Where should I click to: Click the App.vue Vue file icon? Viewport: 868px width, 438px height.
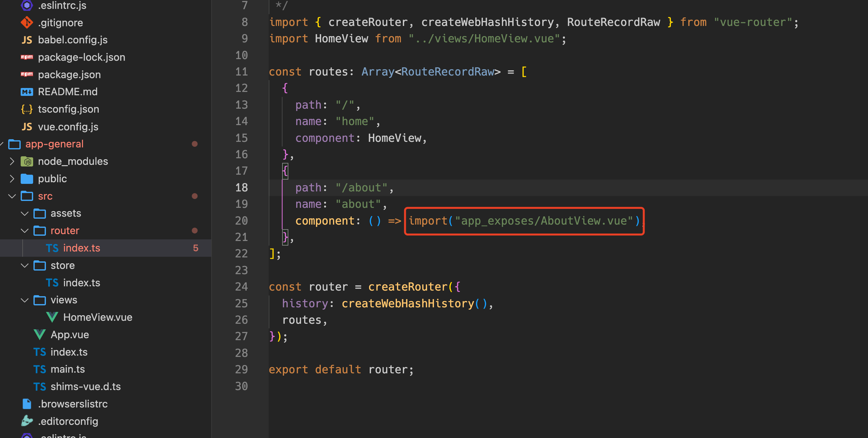point(38,335)
